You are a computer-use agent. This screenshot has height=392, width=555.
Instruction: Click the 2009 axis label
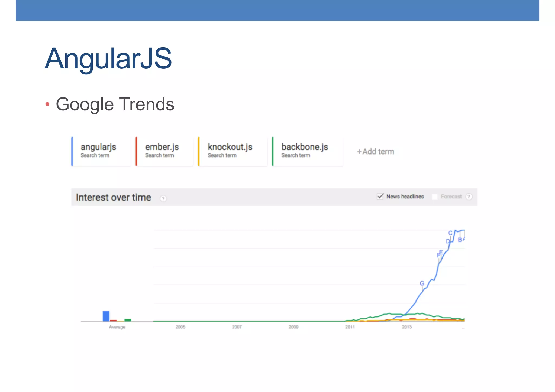(293, 327)
